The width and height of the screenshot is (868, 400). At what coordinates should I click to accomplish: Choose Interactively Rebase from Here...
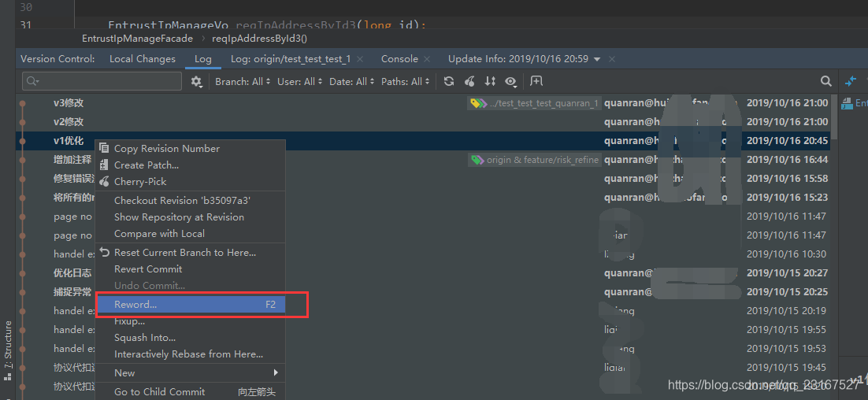191,354
